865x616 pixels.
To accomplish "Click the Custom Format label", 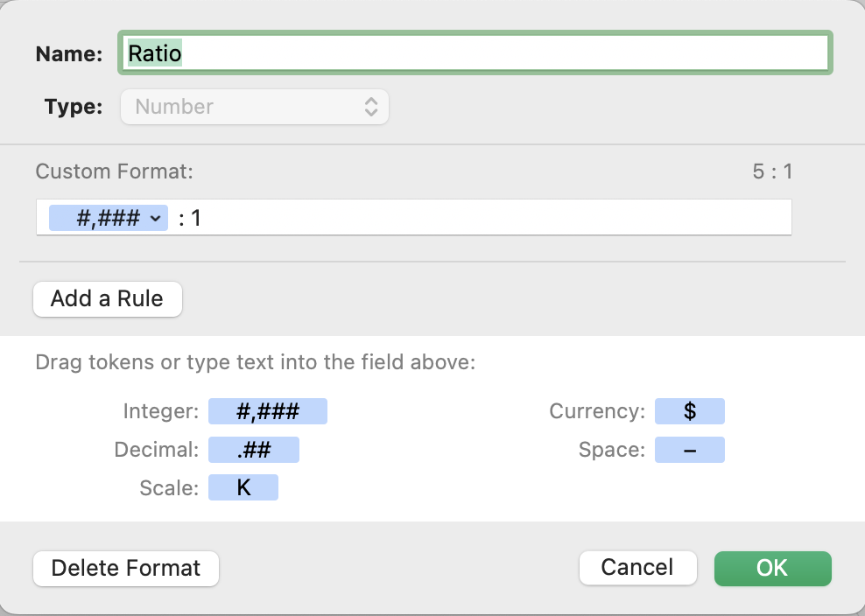I will click(114, 171).
